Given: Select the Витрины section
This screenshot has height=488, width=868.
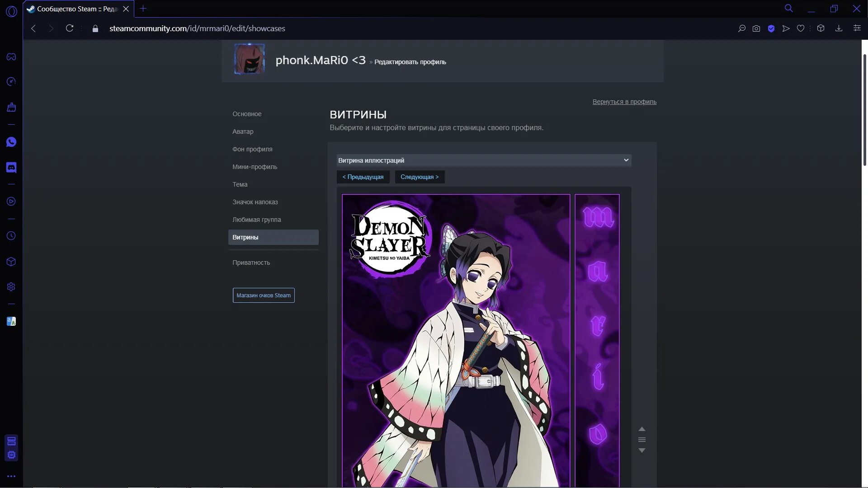Looking at the screenshot, I should [x=274, y=237].
